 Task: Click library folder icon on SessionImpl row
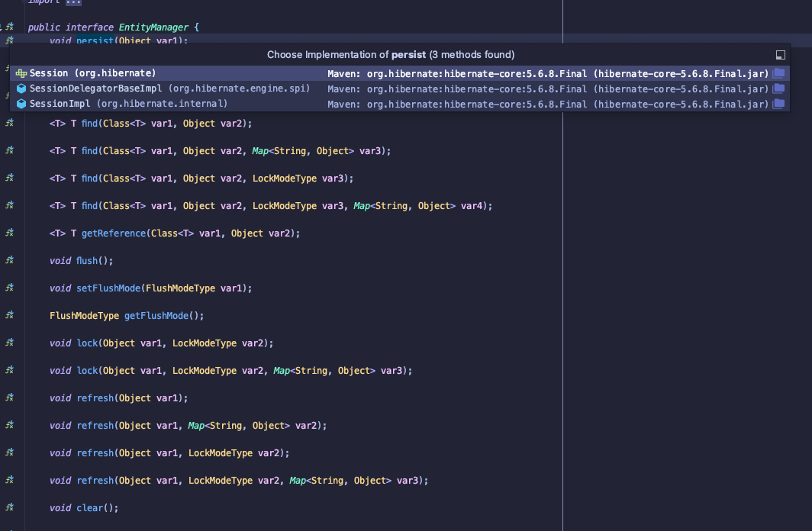point(779,104)
